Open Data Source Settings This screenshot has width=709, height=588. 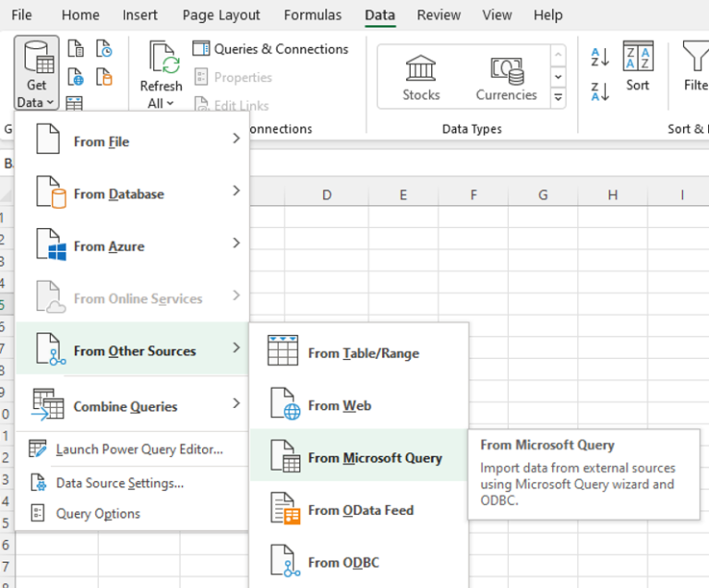coord(132,483)
